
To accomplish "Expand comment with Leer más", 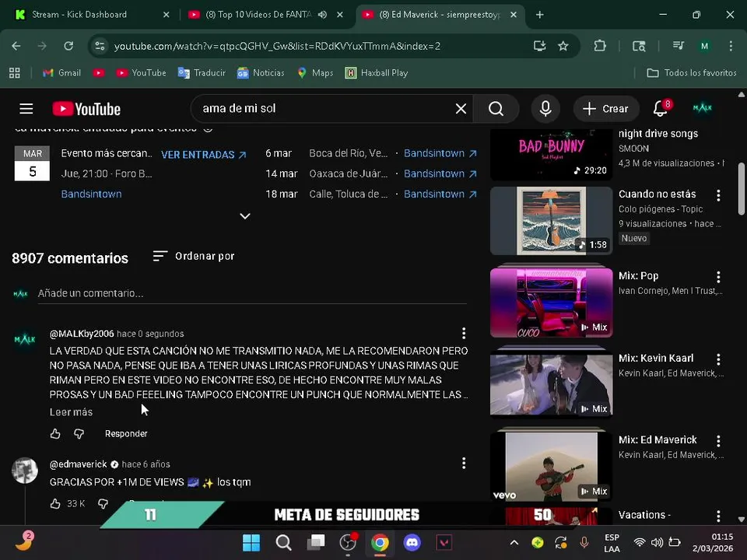I will (71, 412).
